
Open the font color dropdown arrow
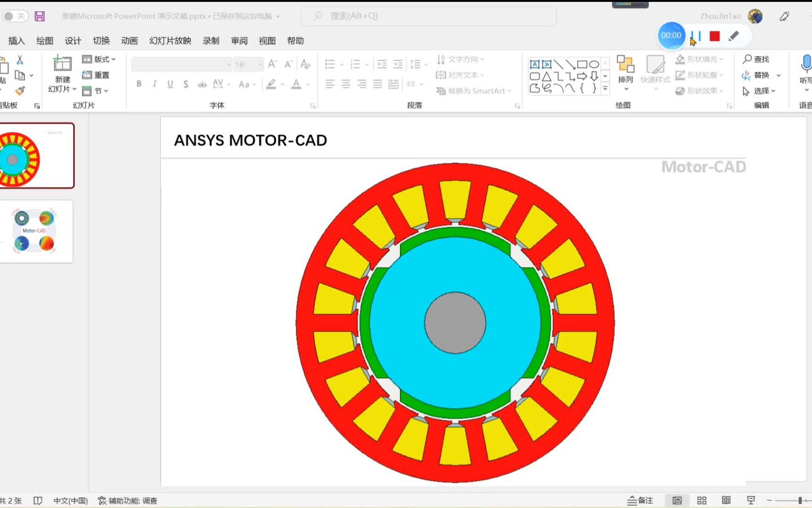[307, 84]
